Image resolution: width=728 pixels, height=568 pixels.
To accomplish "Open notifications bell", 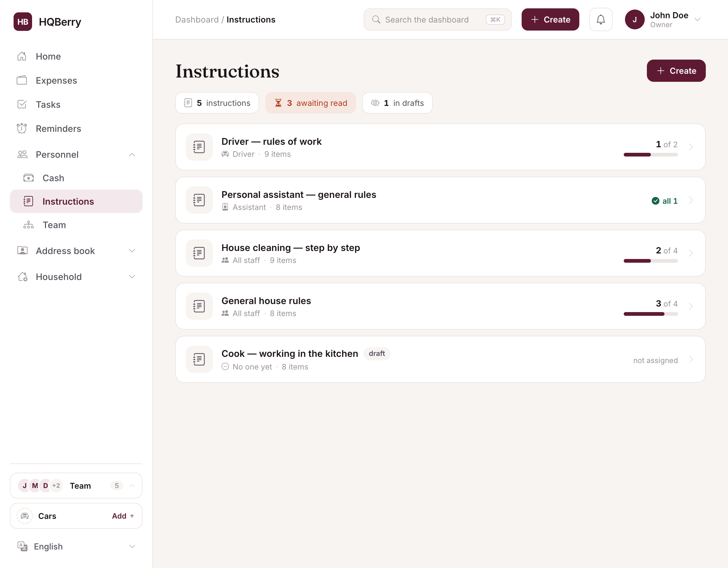I will pos(601,20).
